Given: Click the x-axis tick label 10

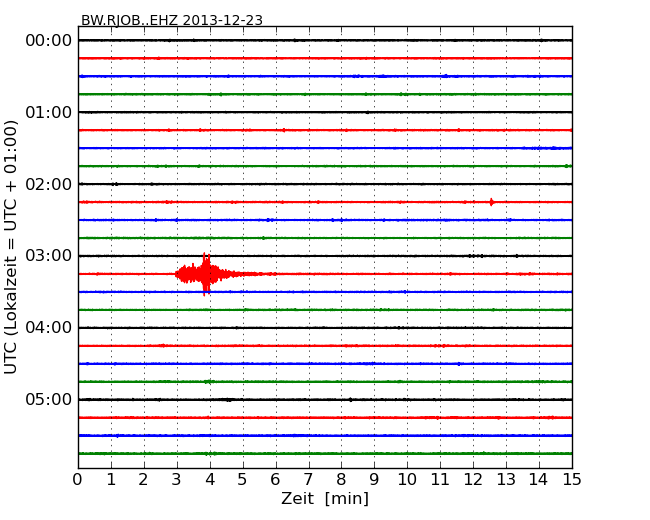Looking at the screenshot, I should coord(407,480).
